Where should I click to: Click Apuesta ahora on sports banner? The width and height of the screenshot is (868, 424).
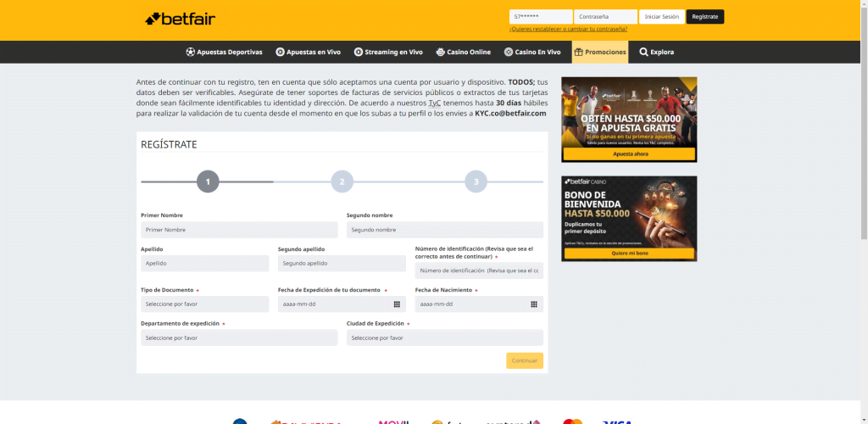pyautogui.click(x=629, y=153)
